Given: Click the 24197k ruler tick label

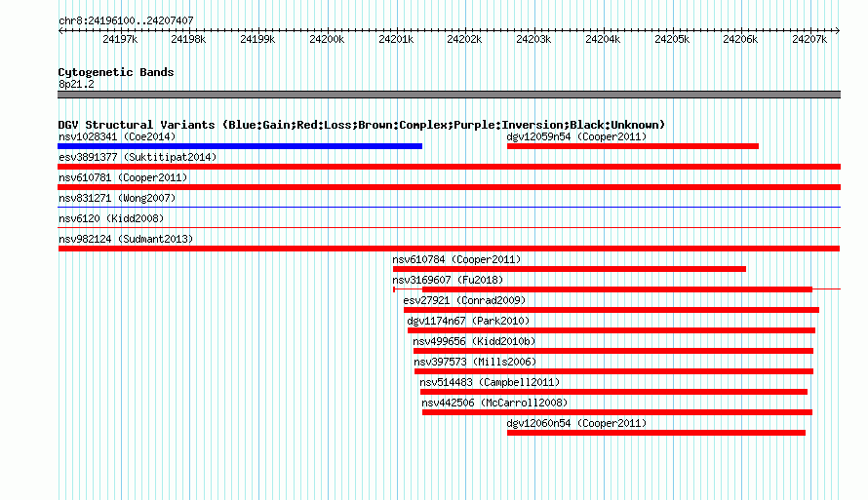Looking at the screenshot, I should pos(120,39).
